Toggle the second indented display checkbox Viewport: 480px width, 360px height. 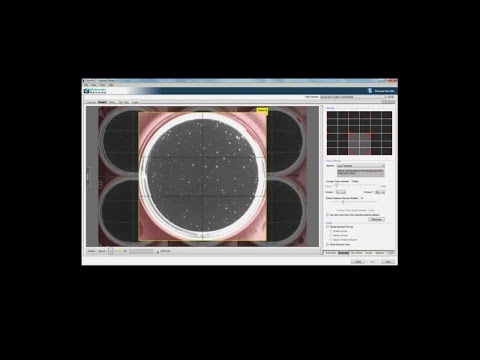tap(331, 235)
